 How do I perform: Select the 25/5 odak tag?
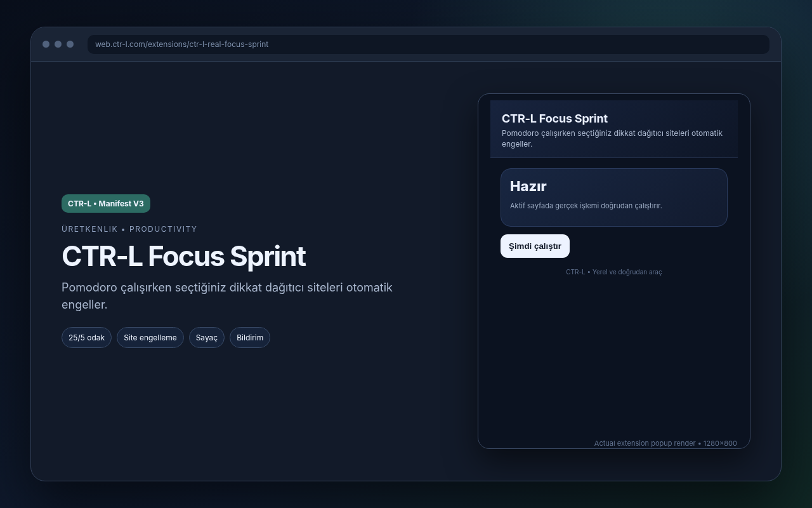(x=86, y=337)
